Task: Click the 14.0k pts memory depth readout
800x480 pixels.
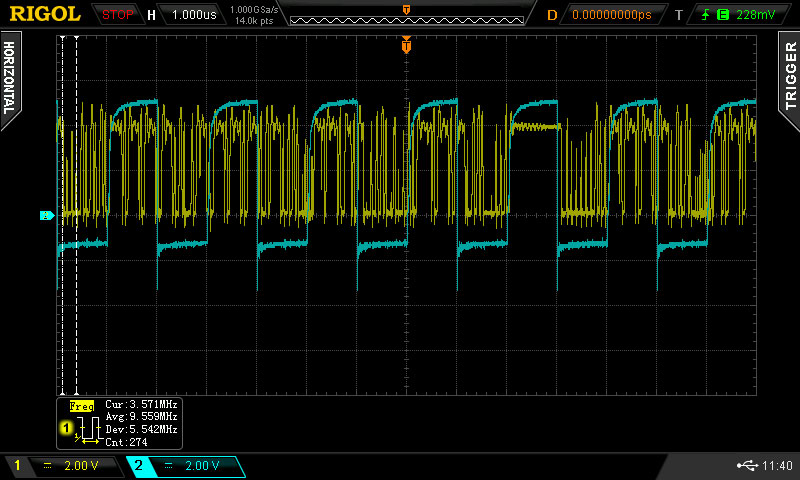Action: coord(254,21)
